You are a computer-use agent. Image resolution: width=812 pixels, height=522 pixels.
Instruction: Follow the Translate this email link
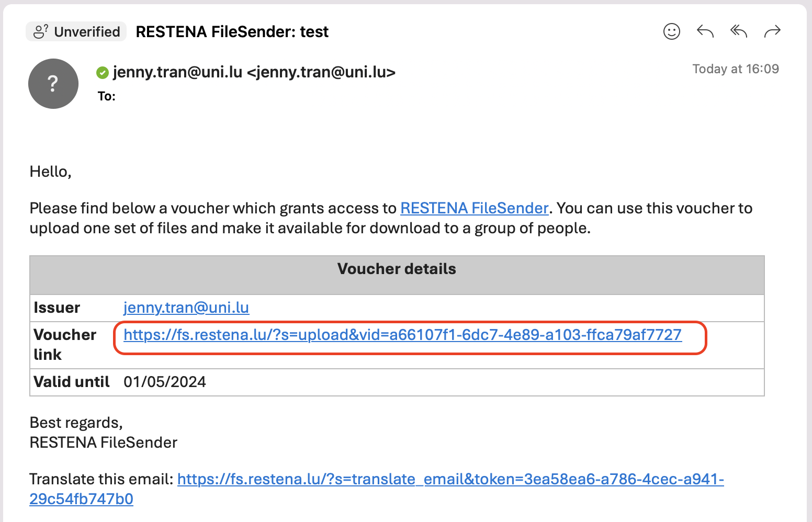pos(450,479)
